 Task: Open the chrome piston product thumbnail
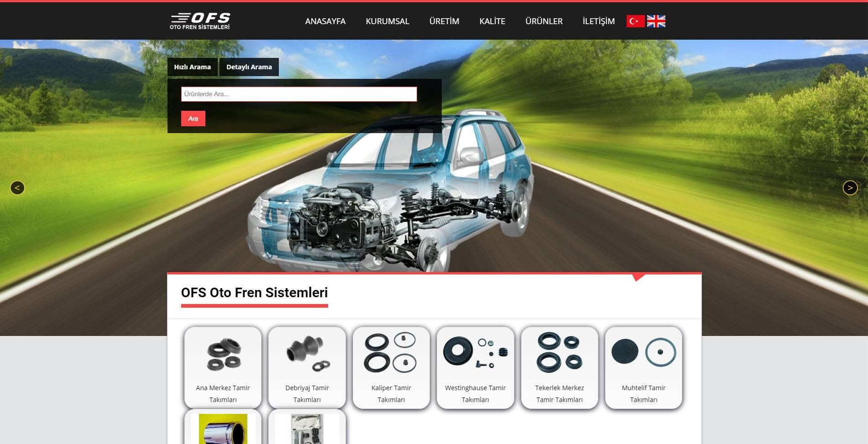click(x=223, y=429)
